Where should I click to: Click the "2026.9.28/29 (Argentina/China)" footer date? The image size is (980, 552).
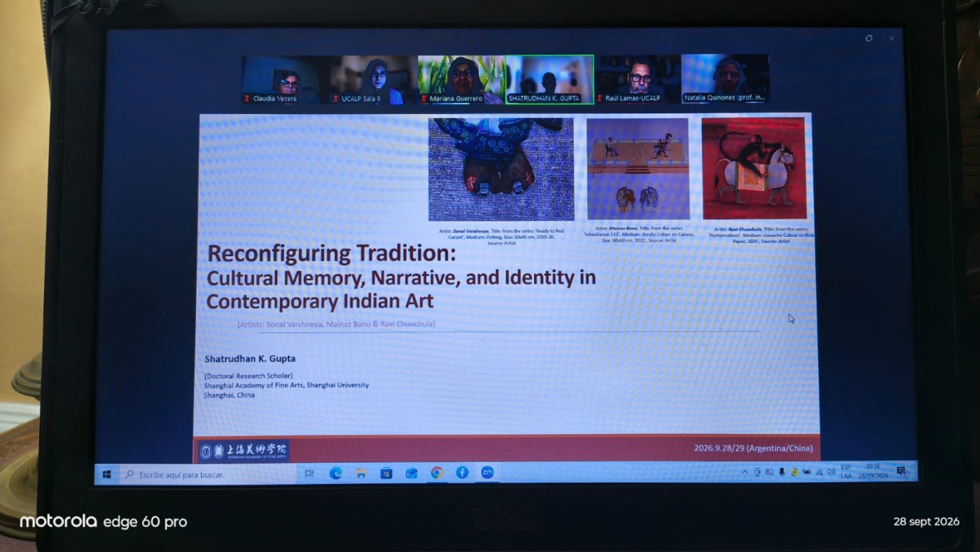click(753, 448)
